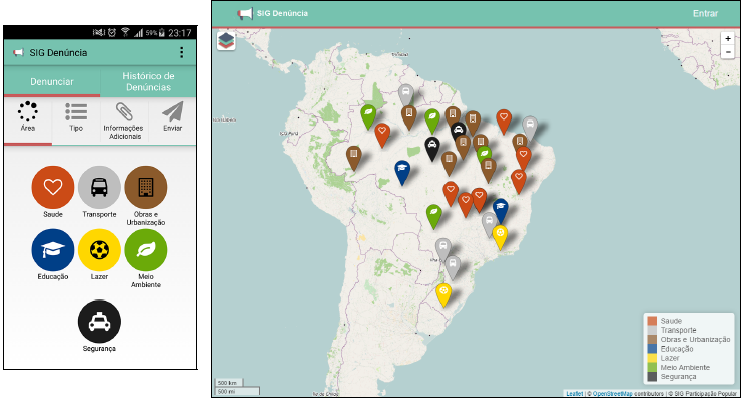Go to the Tipo step

pyautogui.click(x=76, y=118)
